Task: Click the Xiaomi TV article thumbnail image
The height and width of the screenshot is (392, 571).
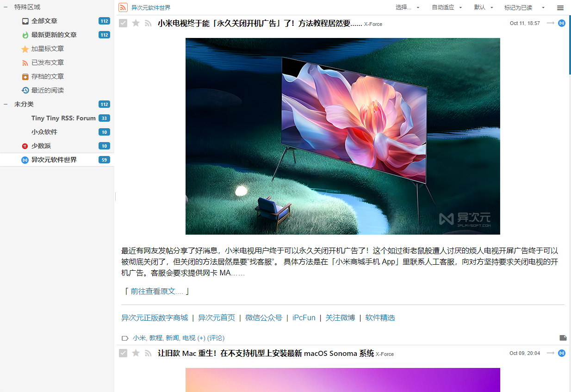Action: [343, 136]
